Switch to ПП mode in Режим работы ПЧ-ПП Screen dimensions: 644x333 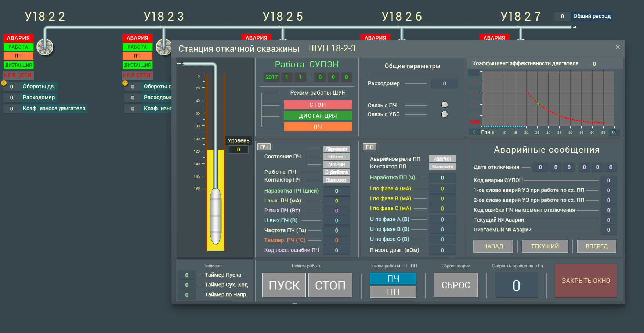click(393, 292)
